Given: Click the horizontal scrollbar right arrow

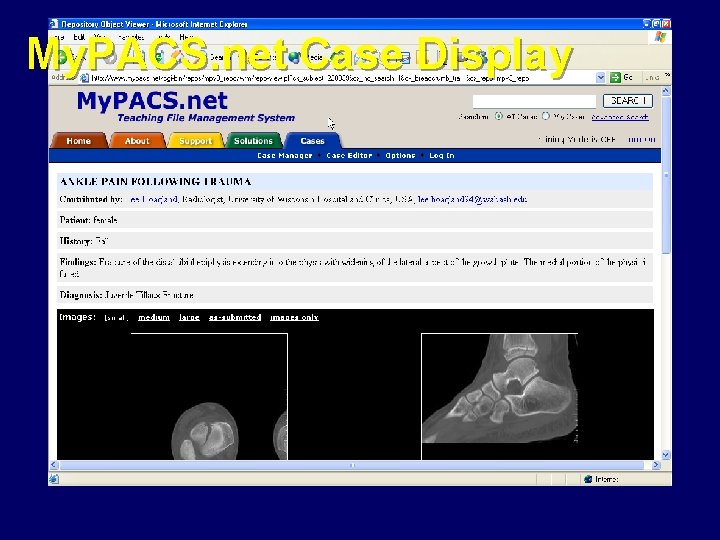Looking at the screenshot, I should (x=656, y=465).
